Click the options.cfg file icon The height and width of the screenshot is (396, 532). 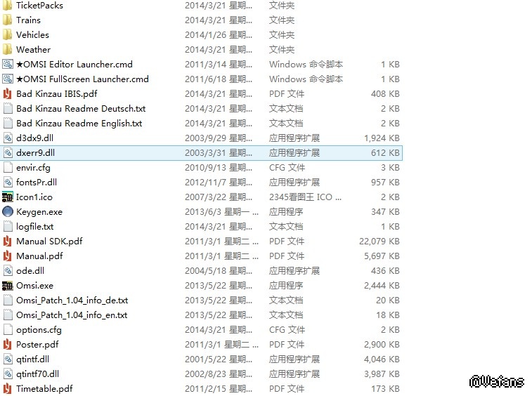(x=8, y=330)
